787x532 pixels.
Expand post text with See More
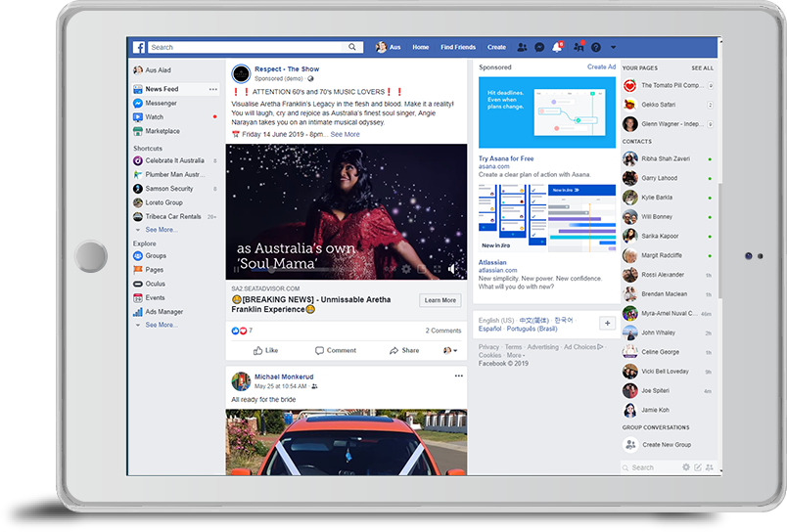click(345, 134)
